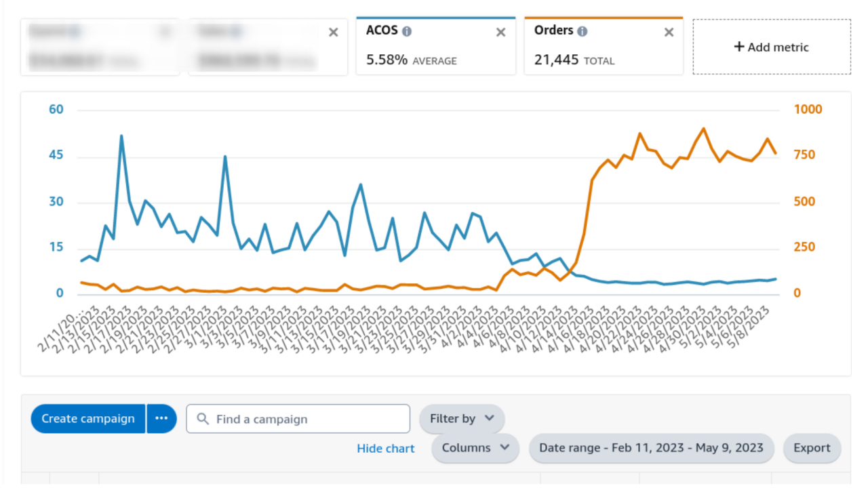Open the Date range selector

651,448
